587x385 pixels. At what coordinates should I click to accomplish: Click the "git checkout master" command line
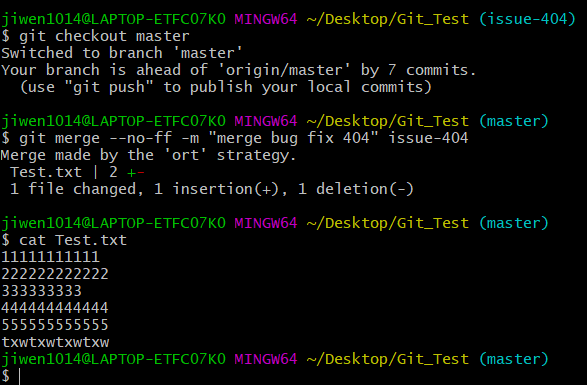pos(95,36)
